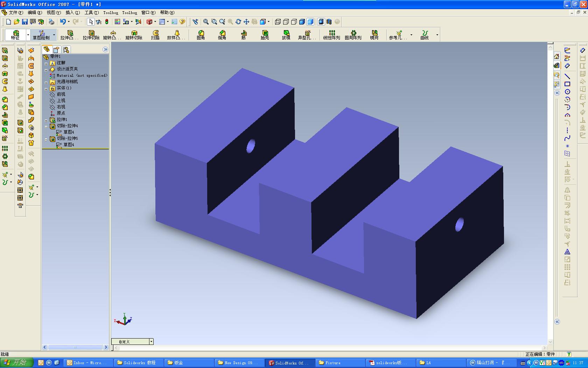This screenshot has width=588, height=368.
Task: Select the Rotate View tool
Action: (x=238, y=22)
